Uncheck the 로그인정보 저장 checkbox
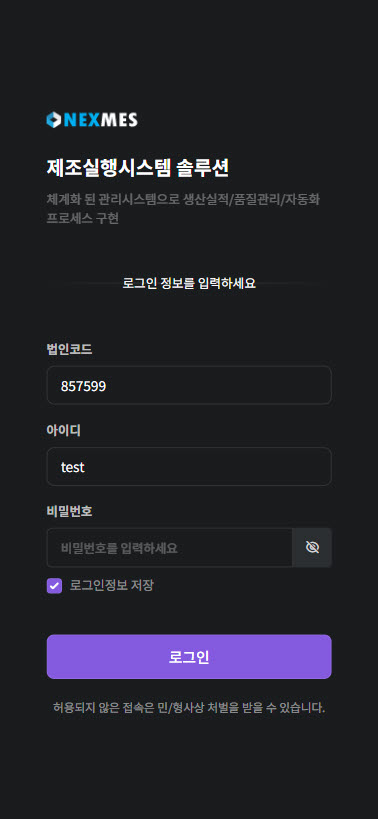 coord(54,586)
